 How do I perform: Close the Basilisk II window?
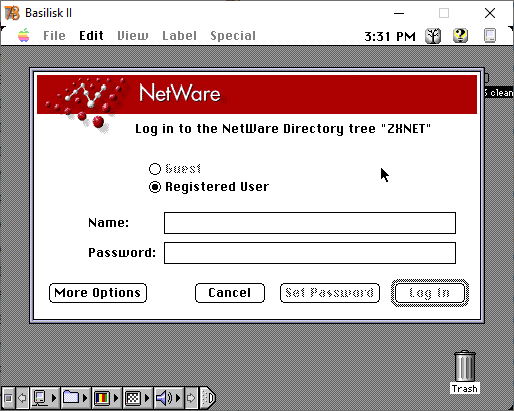(x=490, y=13)
